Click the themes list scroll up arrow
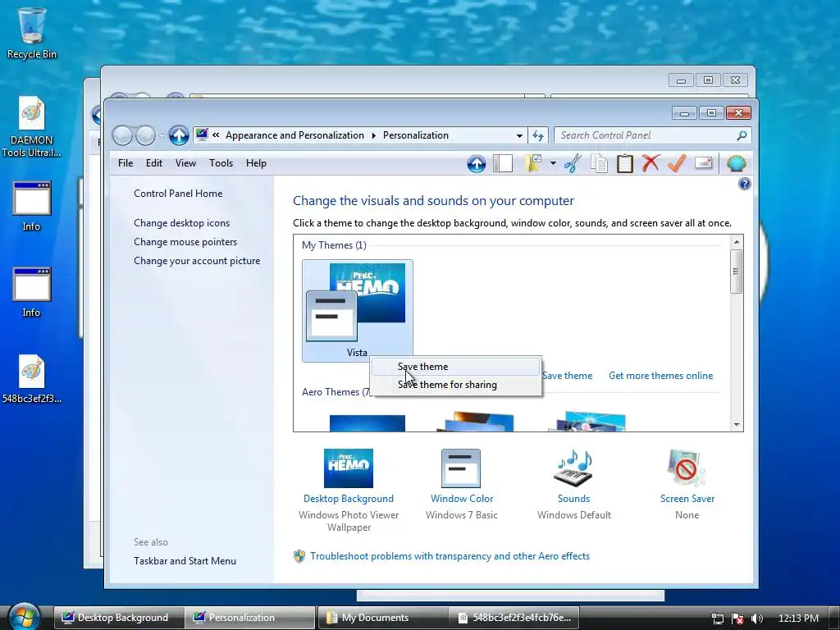840x630 pixels. 737,242
